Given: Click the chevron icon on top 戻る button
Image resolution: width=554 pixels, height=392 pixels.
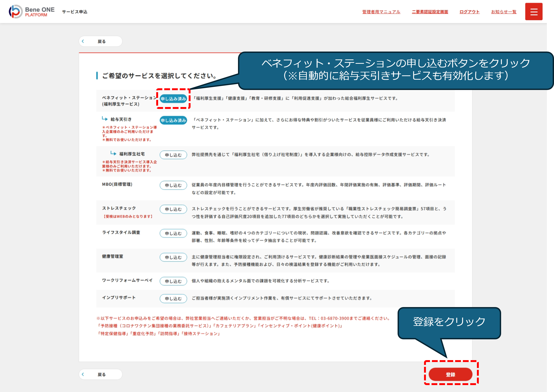Looking at the screenshot, I should coord(83,41).
